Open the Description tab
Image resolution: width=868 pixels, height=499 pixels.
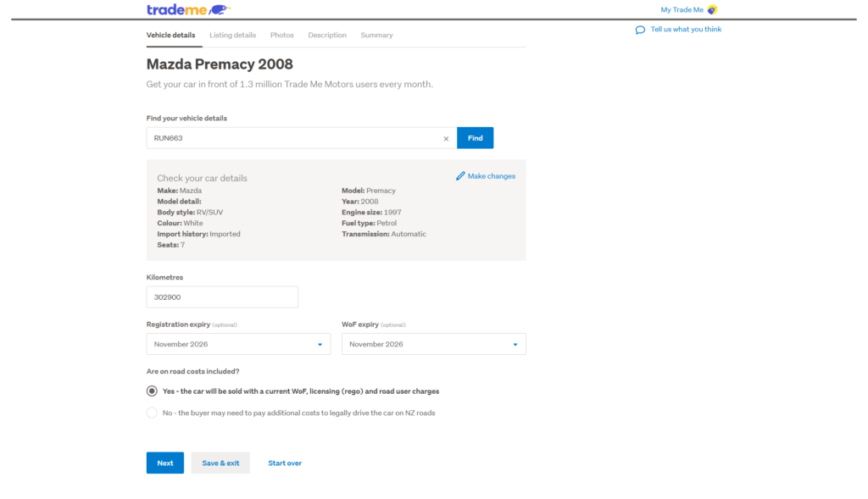click(327, 35)
